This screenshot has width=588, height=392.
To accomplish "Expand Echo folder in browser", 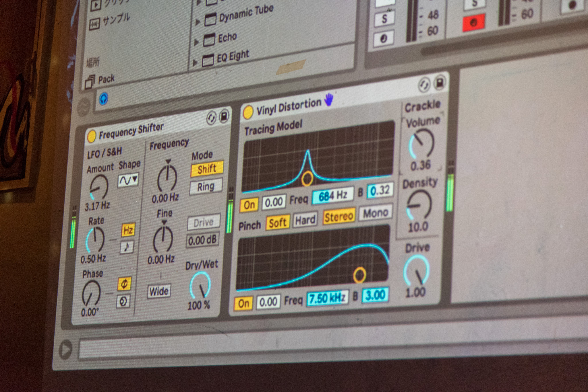I will [196, 42].
